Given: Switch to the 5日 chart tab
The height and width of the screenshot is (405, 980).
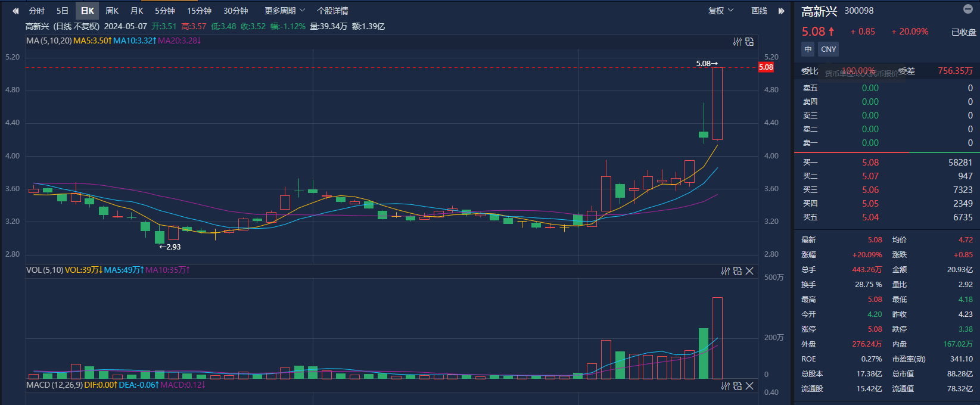Looking at the screenshot, I should (63, 11).
